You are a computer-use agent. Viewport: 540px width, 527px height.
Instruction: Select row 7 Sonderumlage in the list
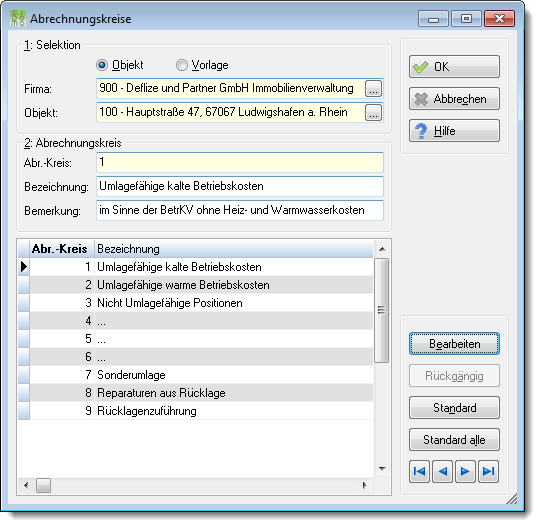click(195, 375)
